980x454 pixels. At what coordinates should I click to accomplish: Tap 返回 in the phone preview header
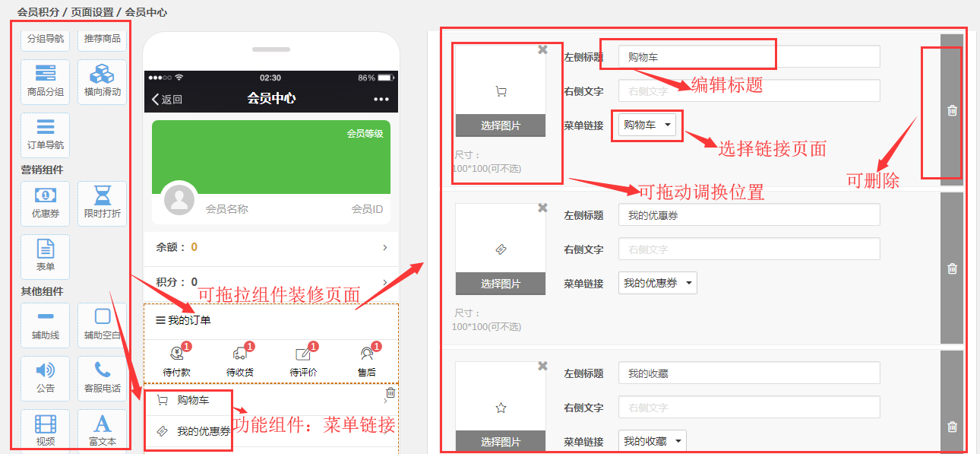(167, 99)
